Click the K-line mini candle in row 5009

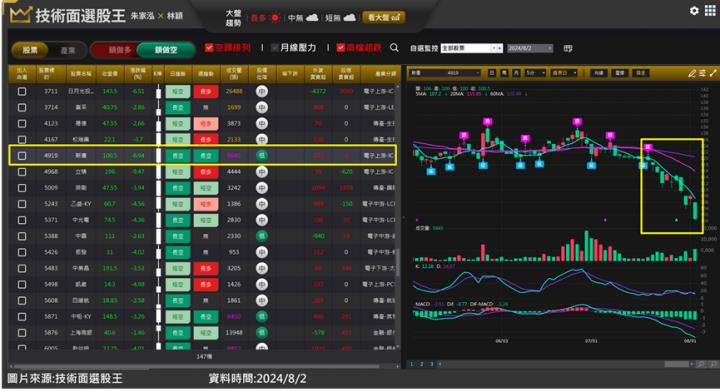pos(158,188)
